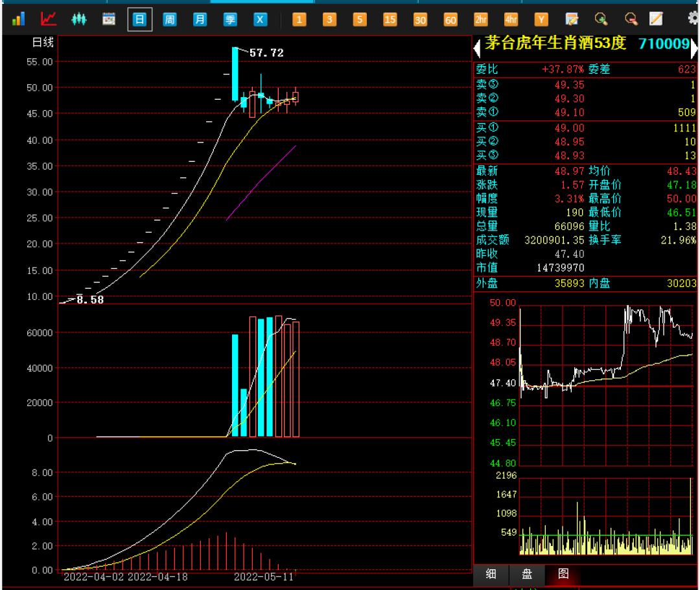
Task: Open settings gear in the toolbar
Action: pyautogui.click(x=694, y=18)
